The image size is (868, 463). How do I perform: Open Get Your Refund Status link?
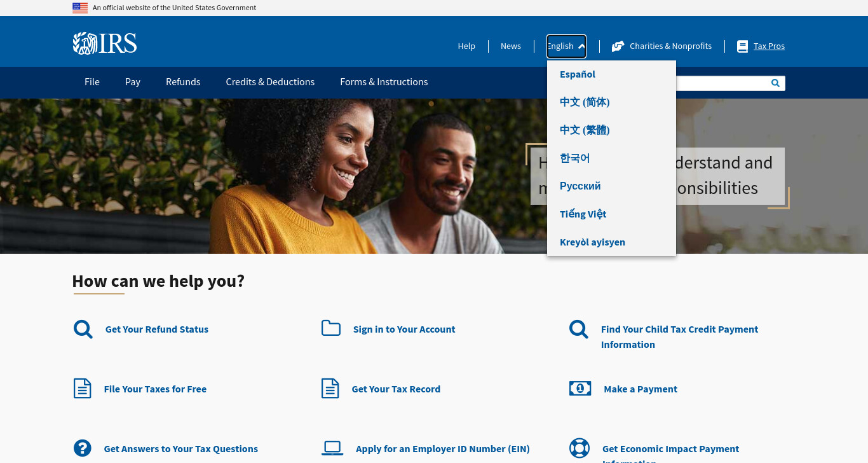tap(157, 329)
